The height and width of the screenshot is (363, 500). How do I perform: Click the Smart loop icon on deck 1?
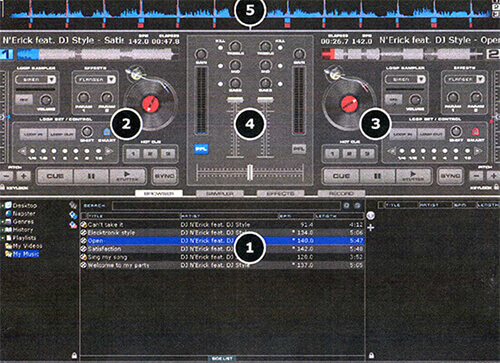tap(107, 132)
